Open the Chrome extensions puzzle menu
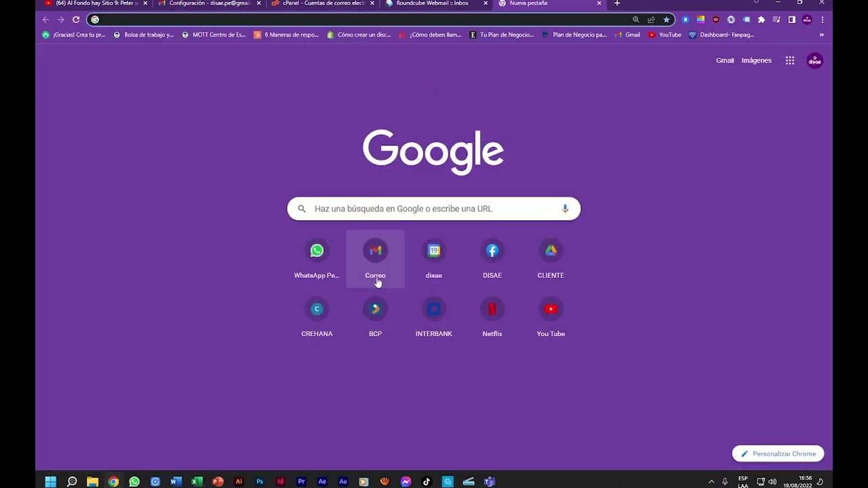868x488 pixels. click(762, 20)
